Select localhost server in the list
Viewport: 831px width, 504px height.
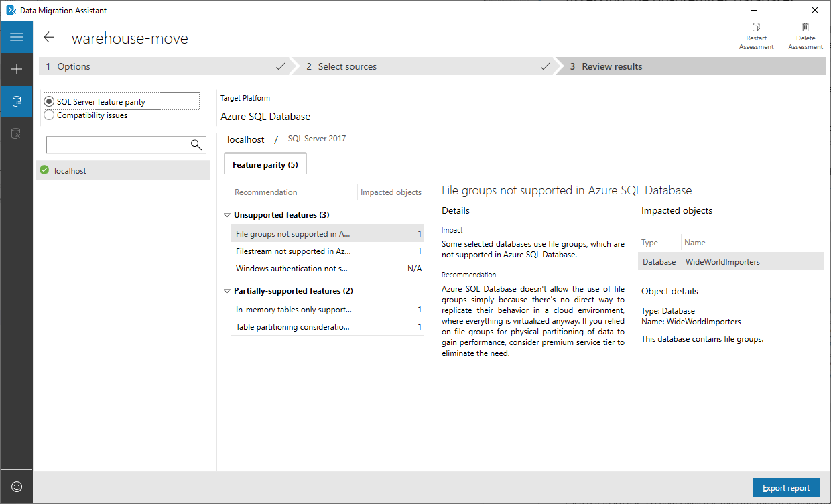(123, 171)
